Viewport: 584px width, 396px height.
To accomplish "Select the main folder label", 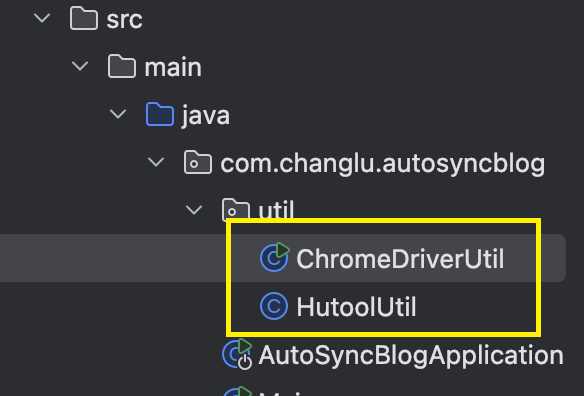I will (173, 67).
